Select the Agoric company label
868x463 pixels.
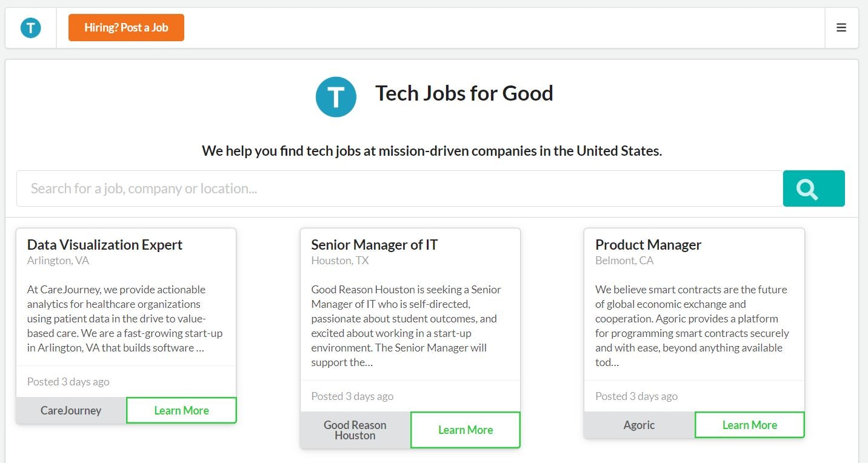point(639,425)
